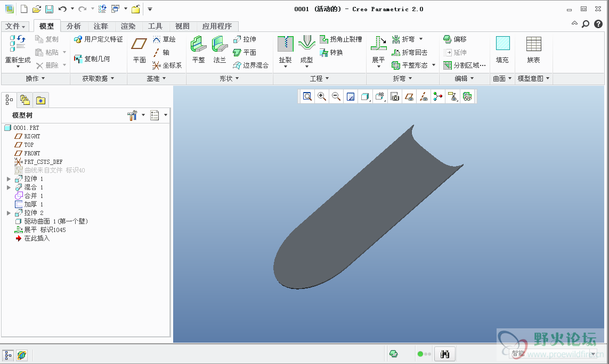Click the New file icon
This screenshot has width=609, height=364.
(x=24, y=9)
